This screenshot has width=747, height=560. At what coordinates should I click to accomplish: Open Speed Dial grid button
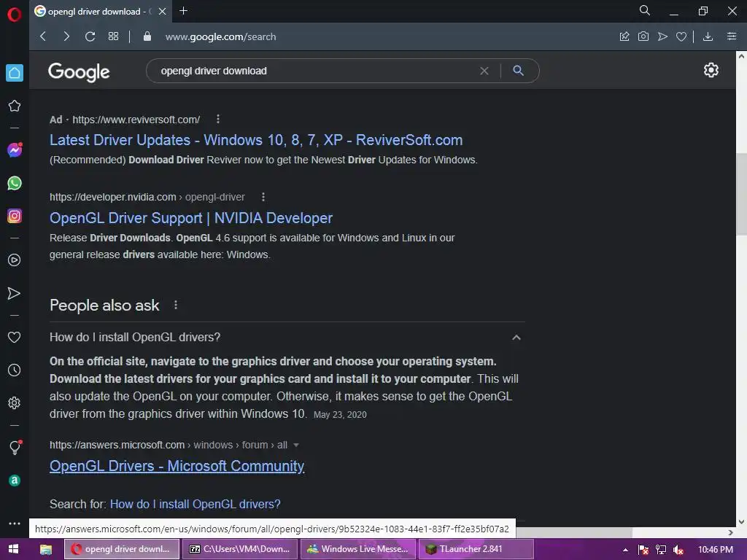click(113, 36)
